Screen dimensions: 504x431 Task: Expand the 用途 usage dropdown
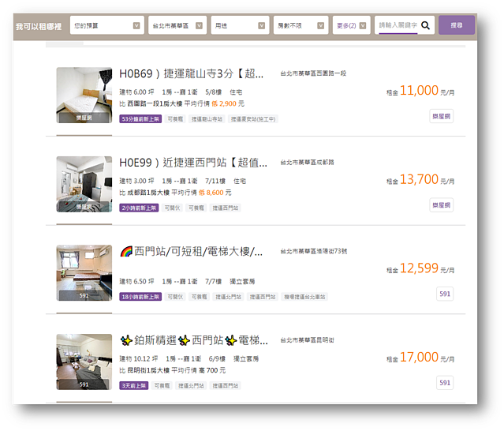(240, 25)
